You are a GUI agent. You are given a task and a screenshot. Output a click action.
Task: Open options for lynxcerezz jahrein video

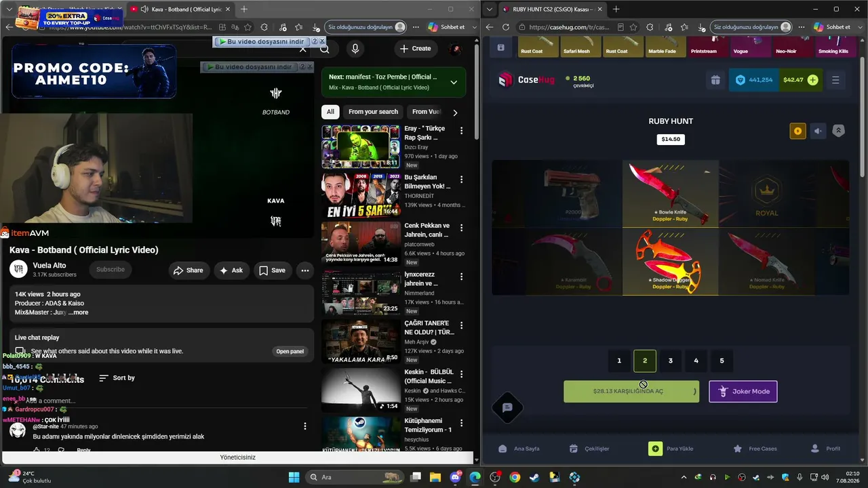(x=462, y=276)
